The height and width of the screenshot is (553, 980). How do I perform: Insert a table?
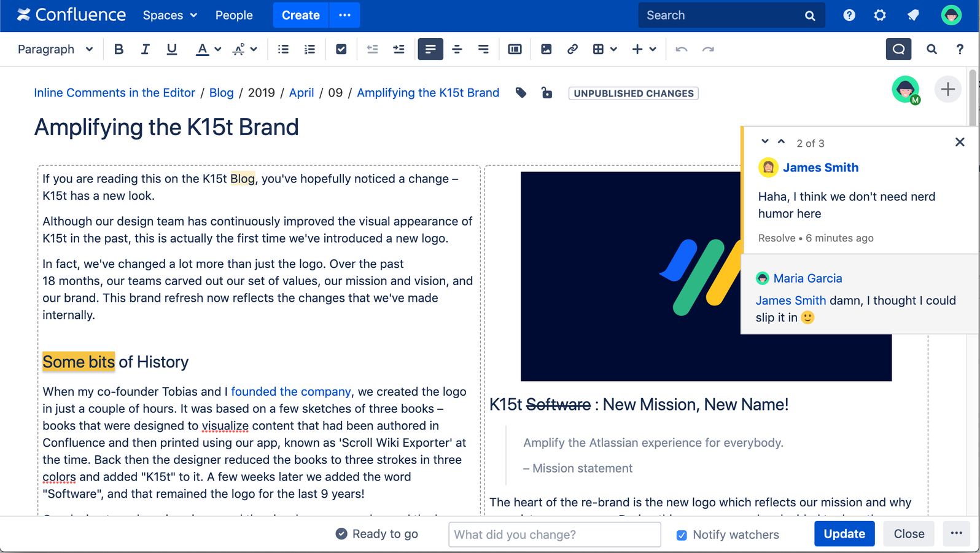598,49
